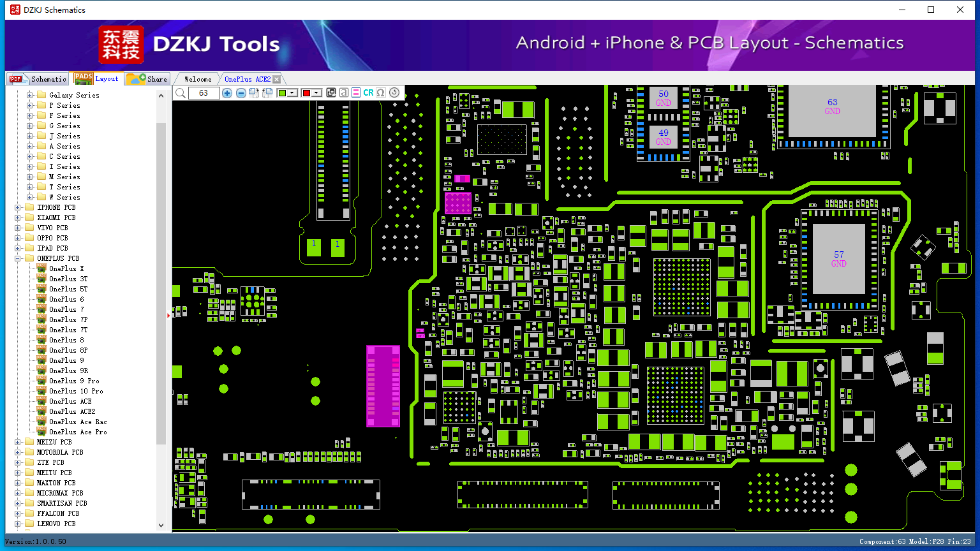Open OnePlus 9 Pro layout
The width and height of the screenshot is (980, 551).
click(x=74, y=381)
